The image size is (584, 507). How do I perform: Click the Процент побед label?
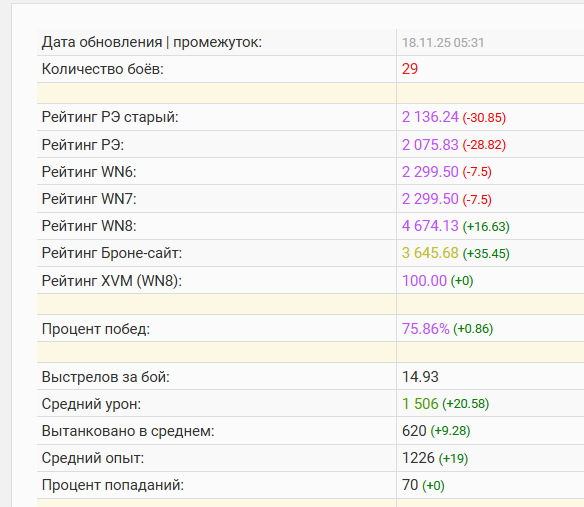pos(96,329)
